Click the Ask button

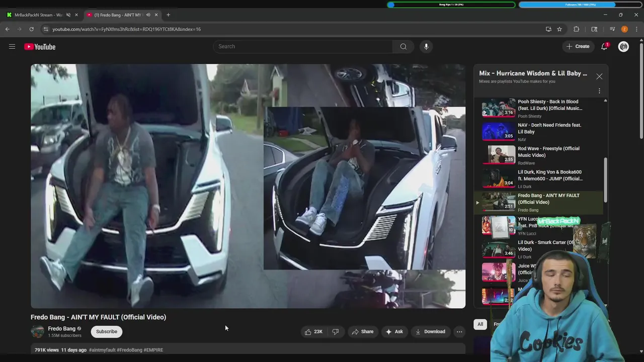click(394, 332)
